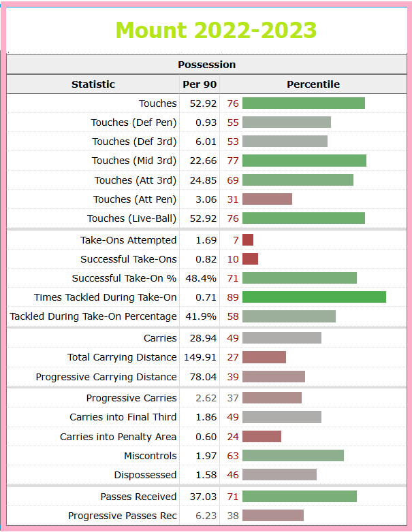Select the Touches (Mid 3rd) value 22.66
This screenshot has height=532, width=412.
(203, 161)
